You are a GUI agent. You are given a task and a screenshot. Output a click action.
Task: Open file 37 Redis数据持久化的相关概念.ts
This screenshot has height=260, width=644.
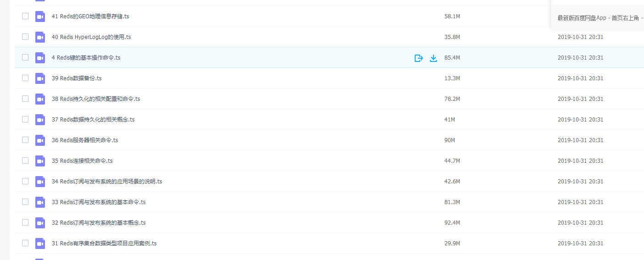[x=93, y=120]
